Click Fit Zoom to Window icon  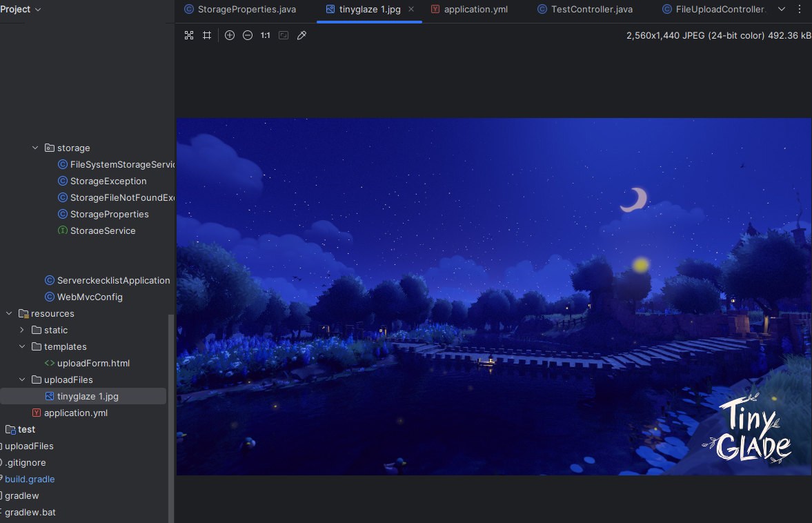(x=189, y=35)
